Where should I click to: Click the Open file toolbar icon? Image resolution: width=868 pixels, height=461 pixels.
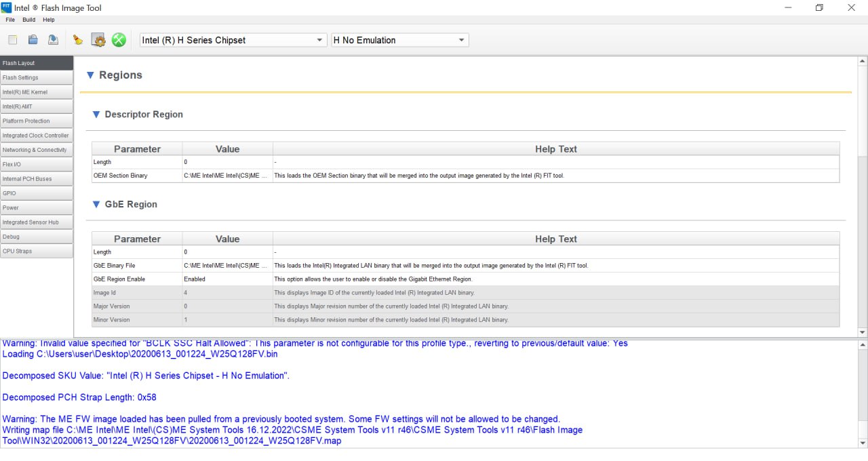[33, 40]
